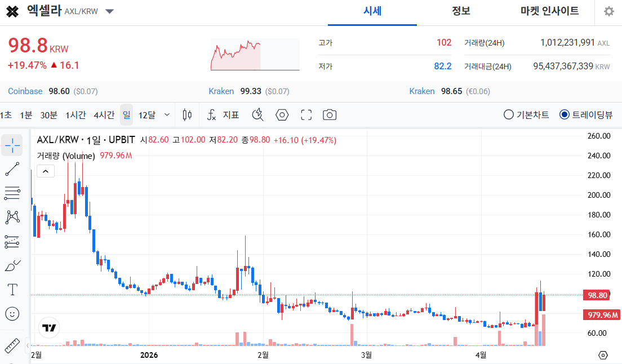Viewport: 622px width, 364px height.
Task: Switch to the 정보 tab
Action: 461,11
